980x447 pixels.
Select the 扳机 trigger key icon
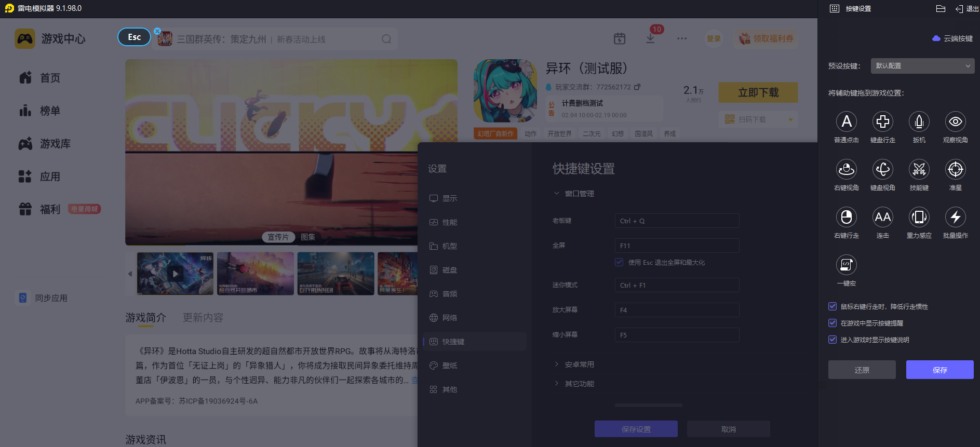coord(919,122)
